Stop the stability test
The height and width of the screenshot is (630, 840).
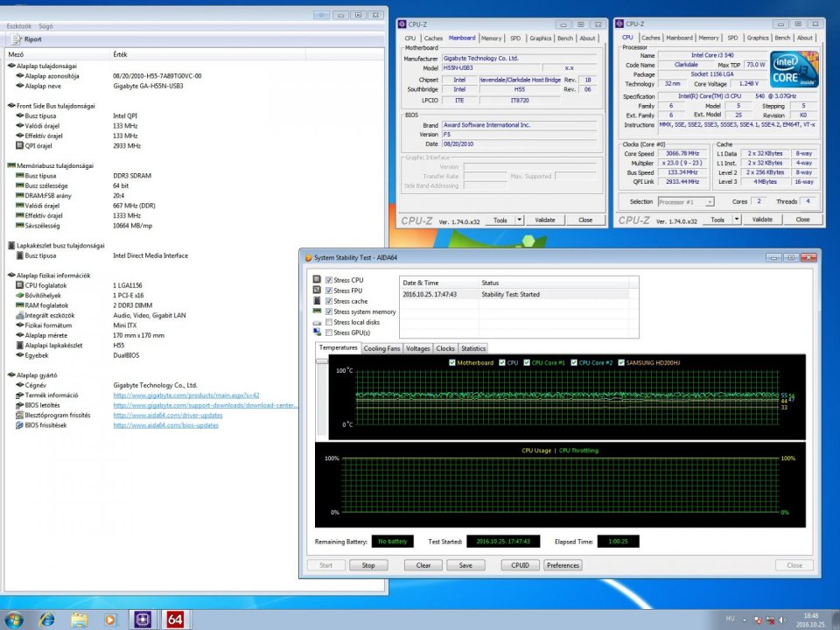point(368,565)
